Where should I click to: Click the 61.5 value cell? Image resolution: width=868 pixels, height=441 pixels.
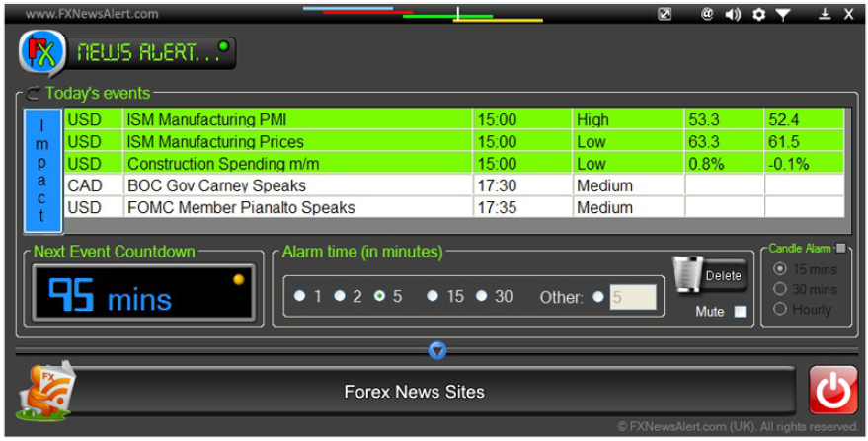pos(805,142)
